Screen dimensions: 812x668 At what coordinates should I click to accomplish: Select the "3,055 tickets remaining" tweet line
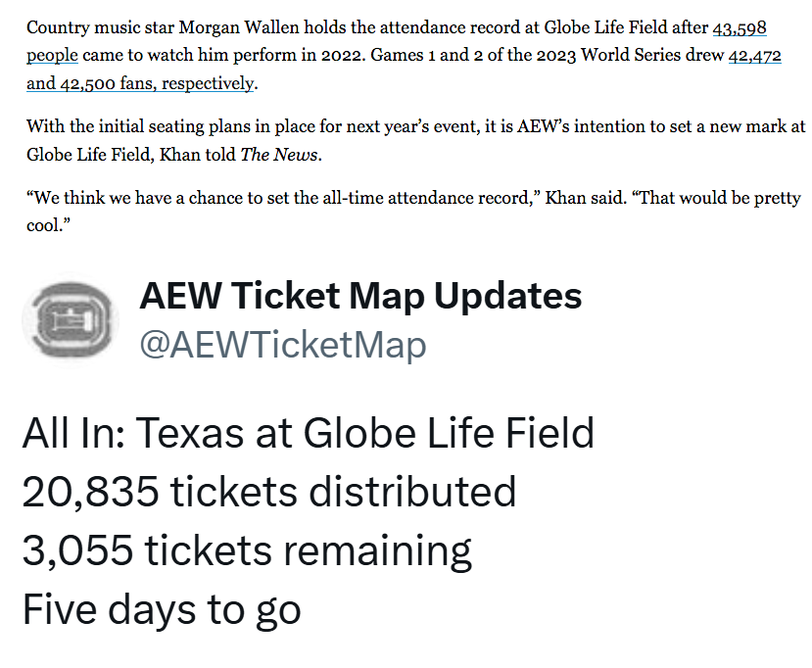coord(247,549)
